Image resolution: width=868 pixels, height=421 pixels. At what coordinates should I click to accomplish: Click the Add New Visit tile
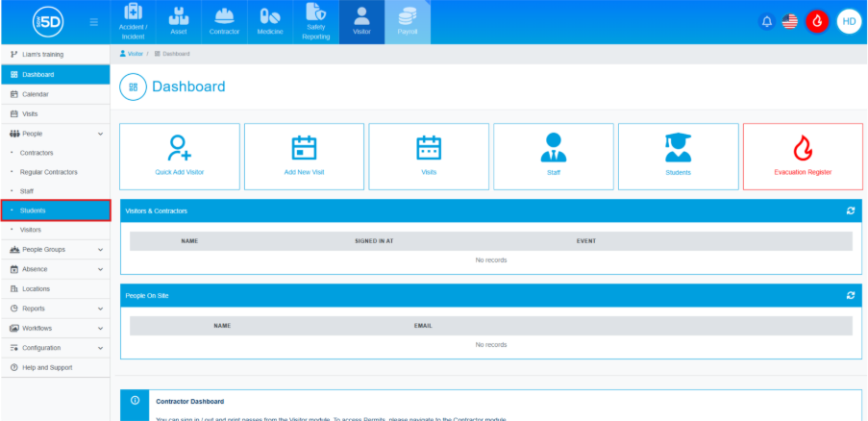click(304, 156)
